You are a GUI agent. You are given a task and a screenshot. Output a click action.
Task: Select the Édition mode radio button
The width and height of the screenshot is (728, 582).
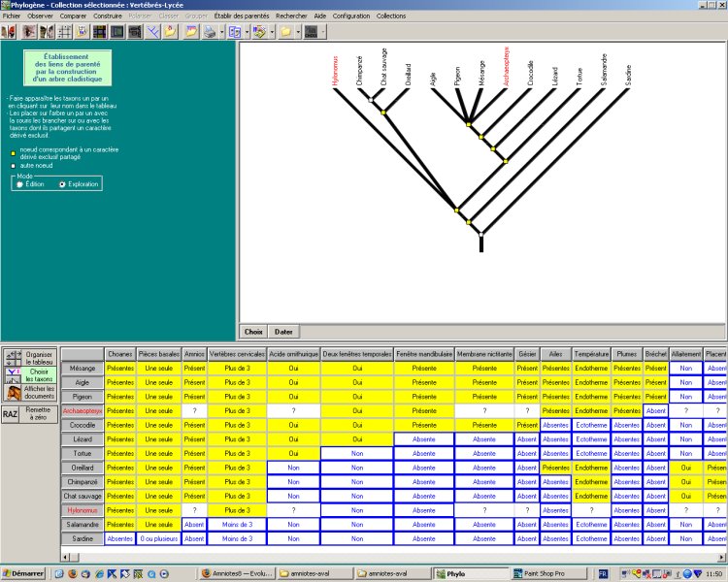coord(20,183)
